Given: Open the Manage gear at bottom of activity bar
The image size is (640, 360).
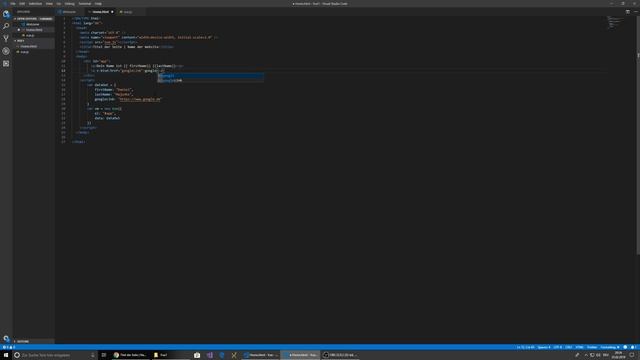Looking at the screenshot, I should [6, 338].
